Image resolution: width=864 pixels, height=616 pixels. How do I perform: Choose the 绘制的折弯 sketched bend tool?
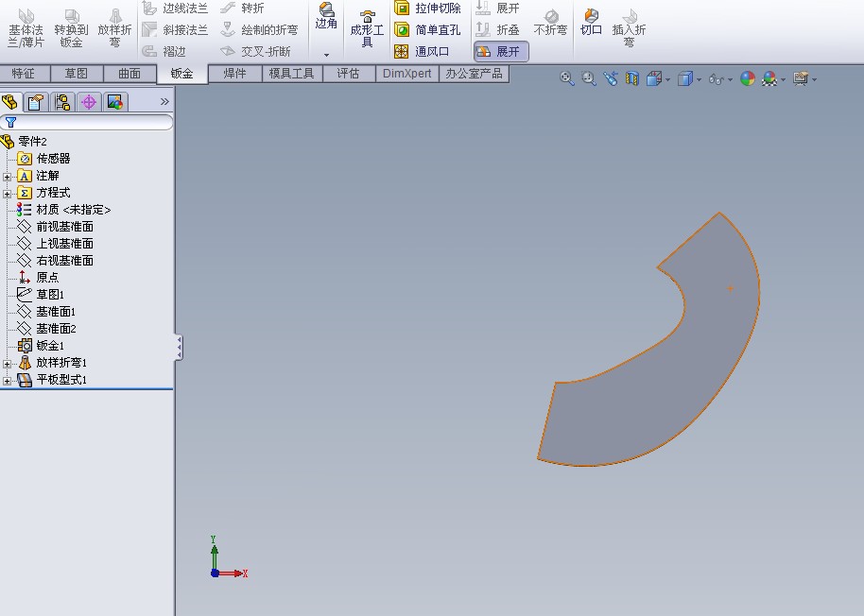[259, 29]
